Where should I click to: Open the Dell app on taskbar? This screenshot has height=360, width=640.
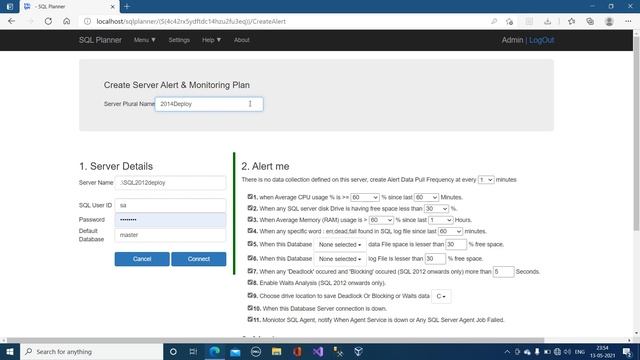pyautogui.click(x=256, y=351)
